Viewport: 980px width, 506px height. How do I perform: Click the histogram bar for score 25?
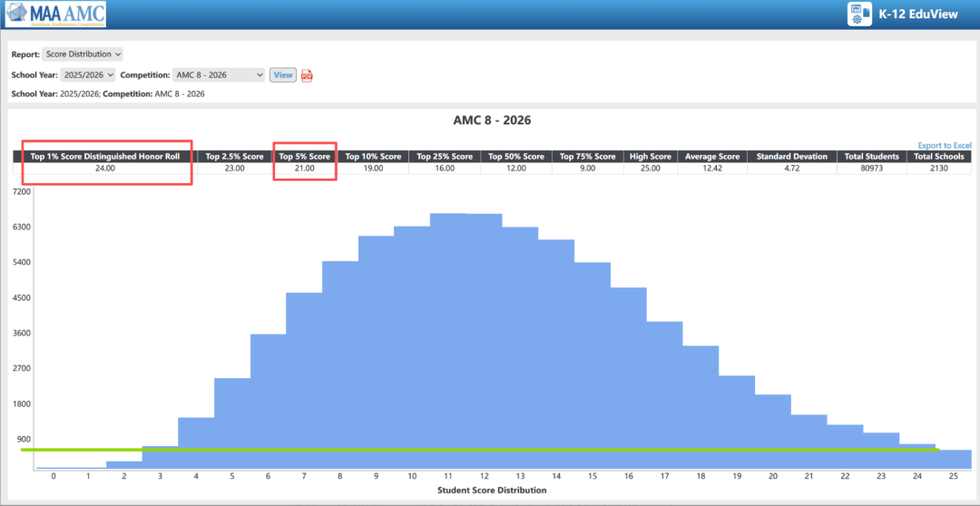click(x=953, y=460)
